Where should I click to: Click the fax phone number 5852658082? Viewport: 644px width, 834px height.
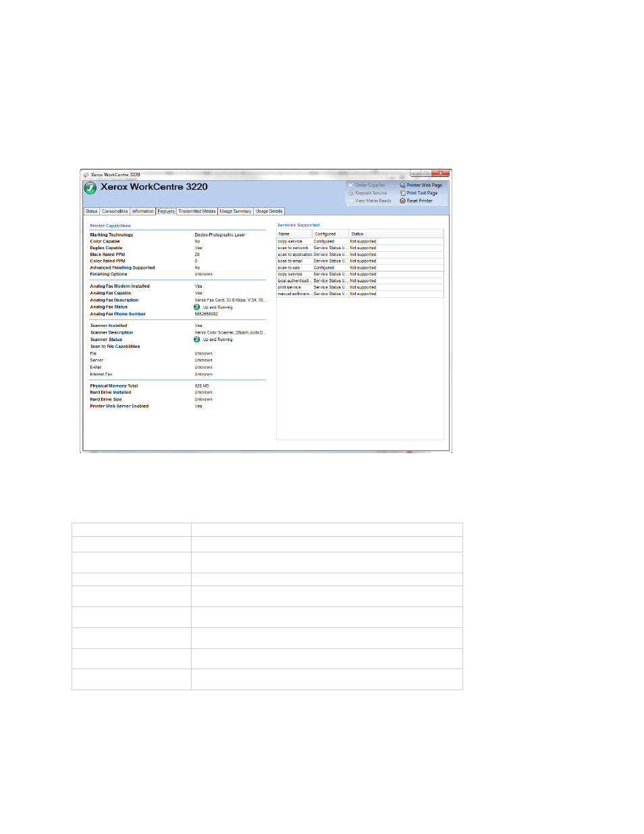click(x=207, y=314)
